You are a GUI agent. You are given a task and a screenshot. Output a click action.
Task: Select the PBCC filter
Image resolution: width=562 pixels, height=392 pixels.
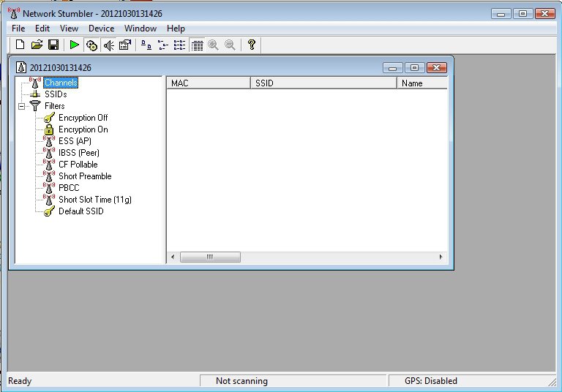tap(69, 188)
